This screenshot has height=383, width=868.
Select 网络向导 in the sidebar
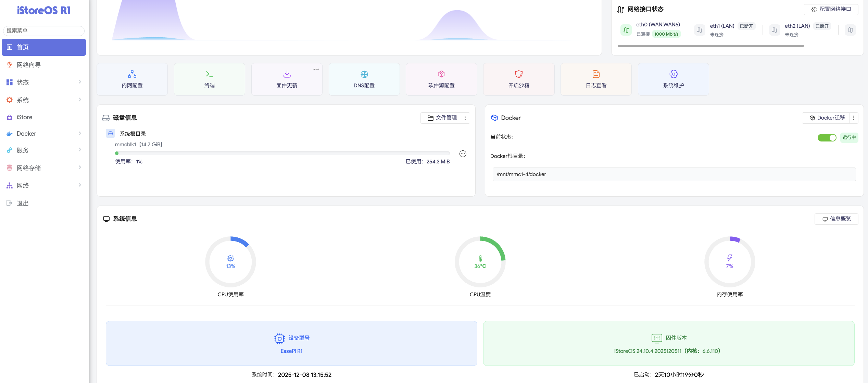tap(29, 65)
